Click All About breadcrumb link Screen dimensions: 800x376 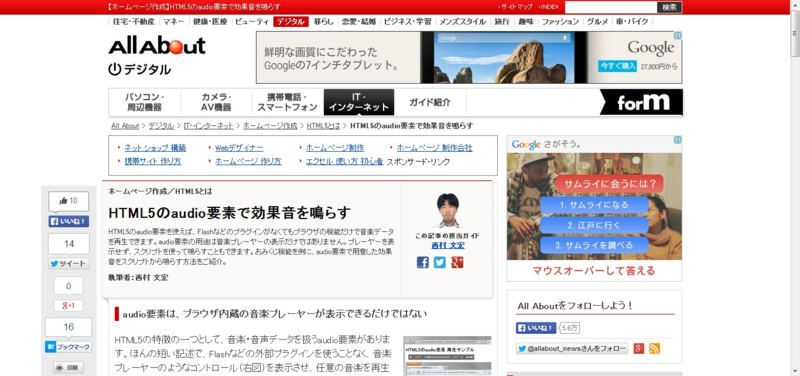pos(125,126)
